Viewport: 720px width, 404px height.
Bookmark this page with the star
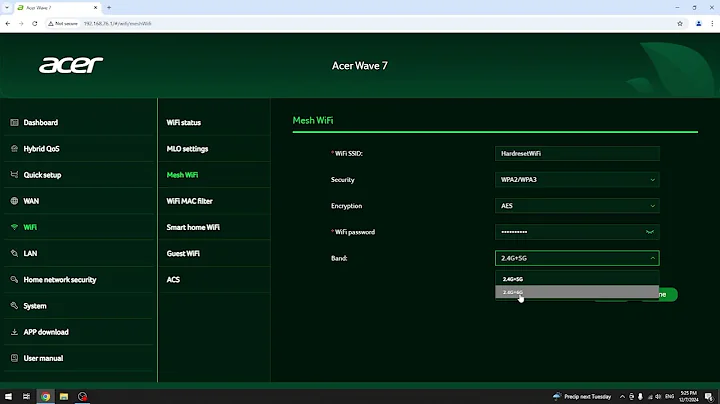coord(680,23)
